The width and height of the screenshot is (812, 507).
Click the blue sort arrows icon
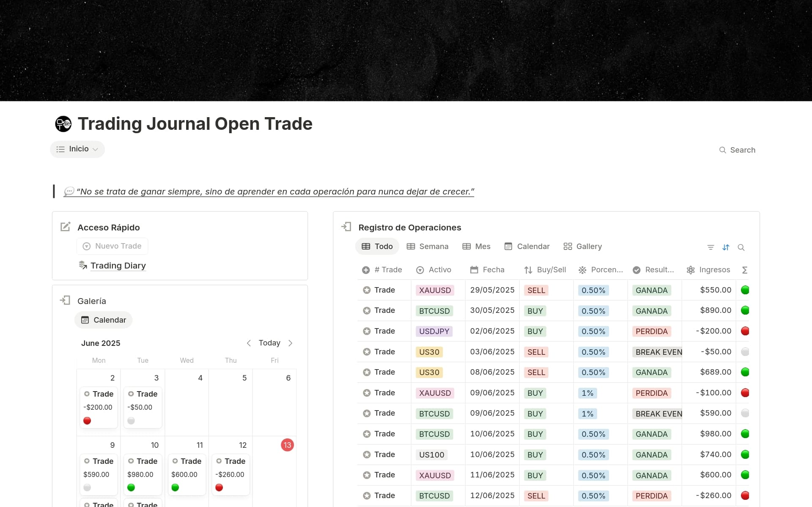[x=726, y=247]
